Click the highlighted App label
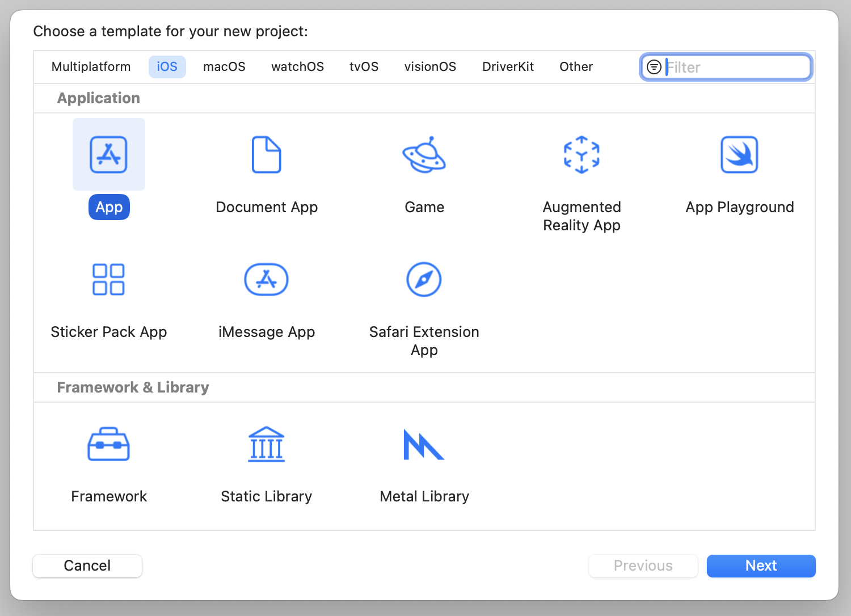 pos(109,207)
